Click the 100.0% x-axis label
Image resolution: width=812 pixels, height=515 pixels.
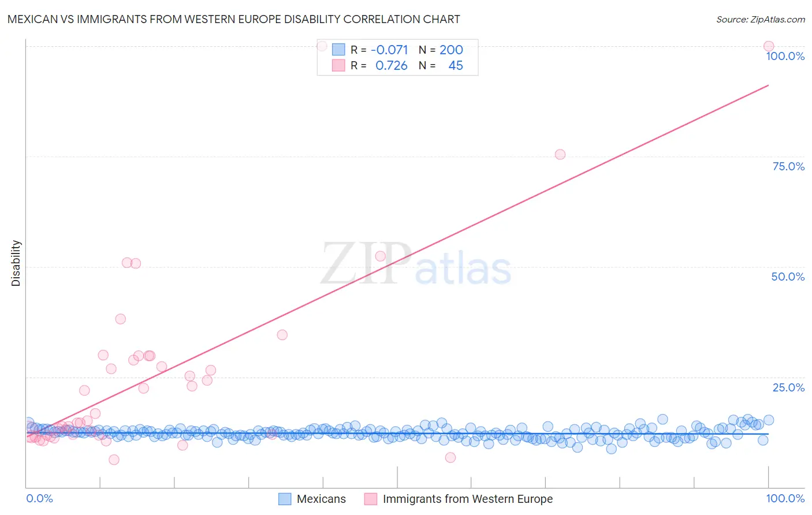point(785,498)
